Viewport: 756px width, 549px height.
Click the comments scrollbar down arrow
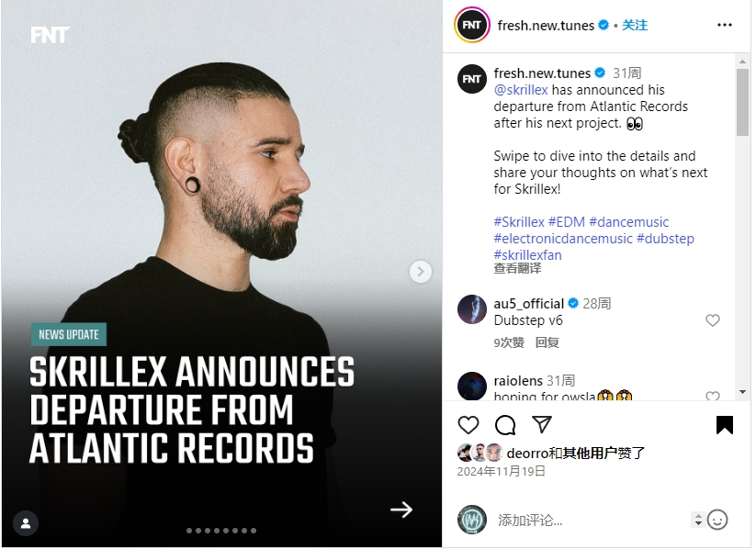tap(742, 392)
